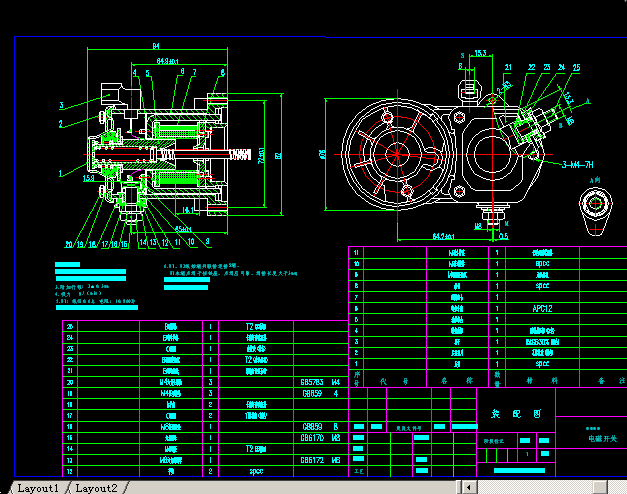The height and width of the screenshot is (494, 627).
Task: Click the horizontal scrollbar track area
Action: pos(534,488)
